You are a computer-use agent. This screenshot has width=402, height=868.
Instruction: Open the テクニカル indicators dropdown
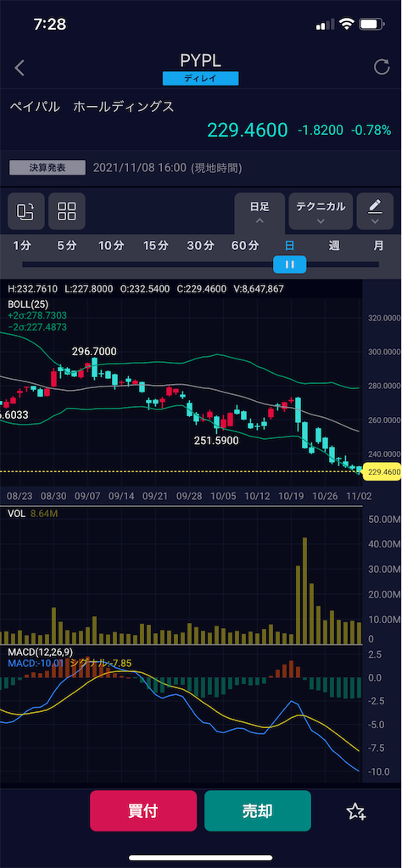click(321, 211)
